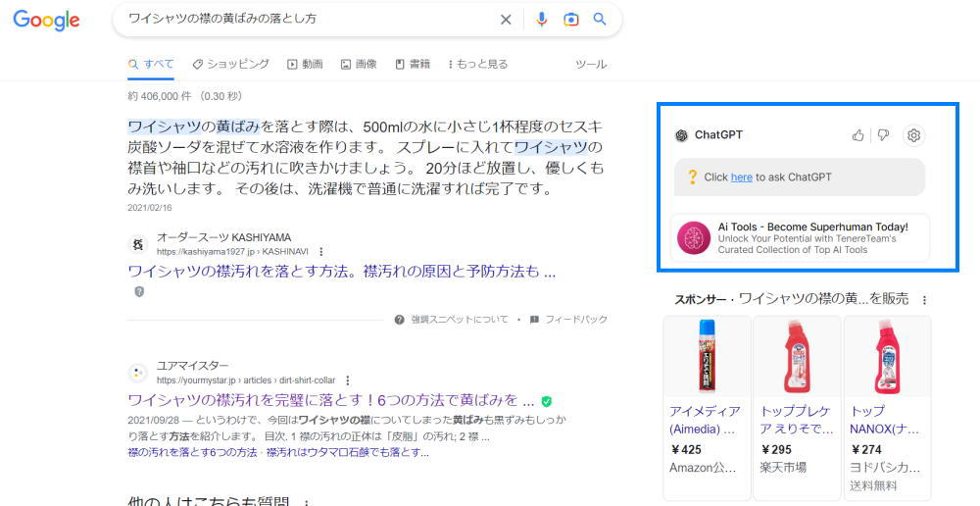980x506 pixels.
Task: Open 他の人はこちらも質問 options dots
Action: coord(306,503)
